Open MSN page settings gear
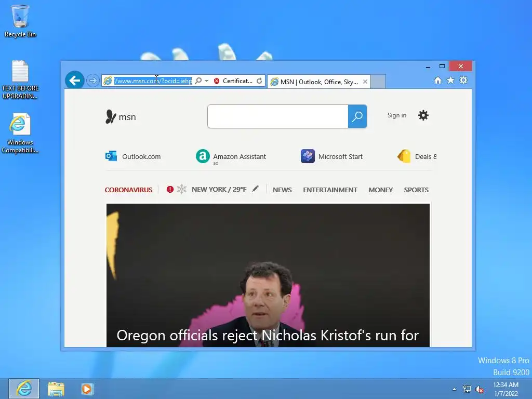Screen dimensions: 532x399 (423, 115)
